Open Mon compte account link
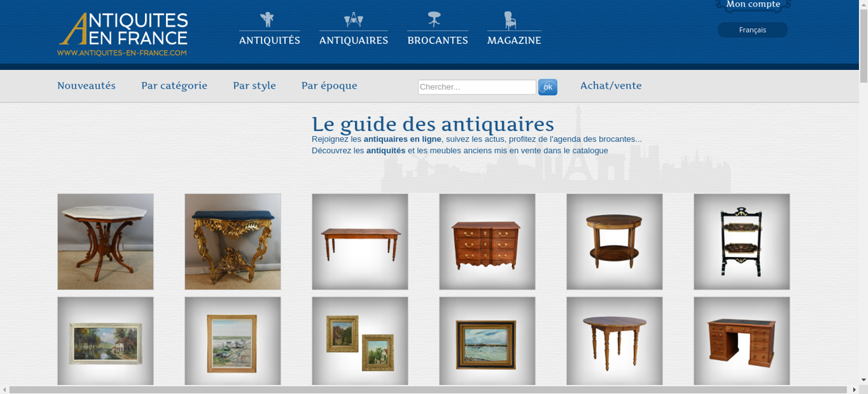The width and height of the screenshot is (868, 394). coord(753,4)
